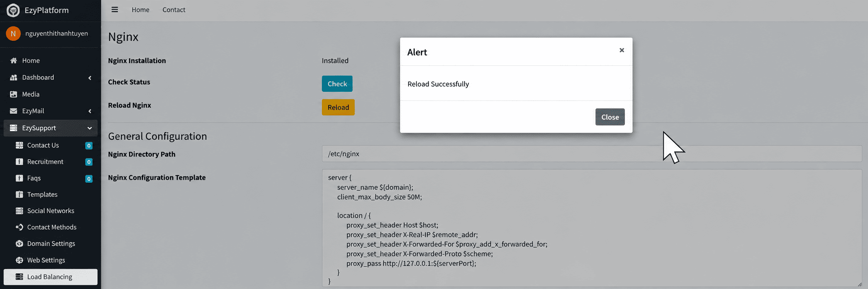The width and height of the screenshot is (868, 289).
Task: Click the Faqs count badge
Action: (x=89, y=178)
